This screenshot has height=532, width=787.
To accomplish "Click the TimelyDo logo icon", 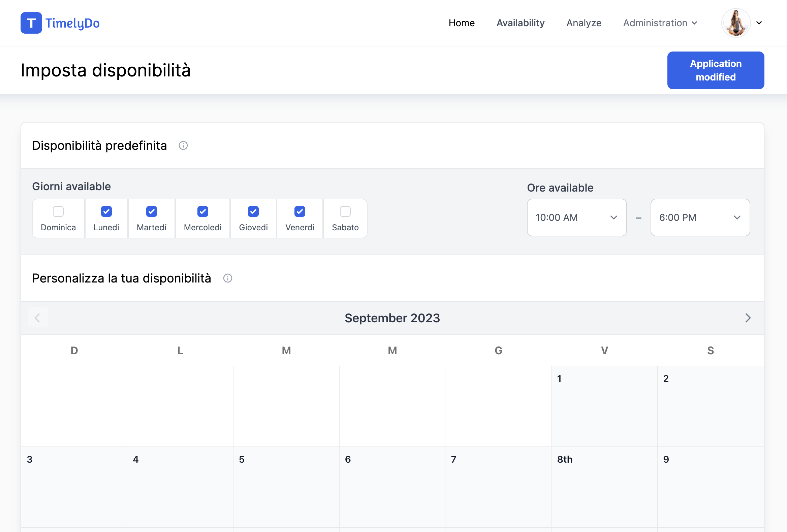I will tap(31, 23).
